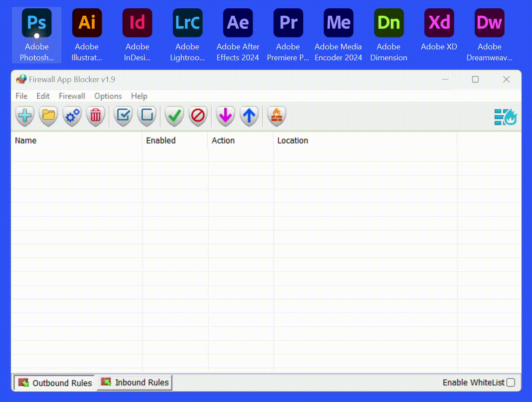Click the blue gears toolbar button
The image size is (532, 402).
click(72, 116)
